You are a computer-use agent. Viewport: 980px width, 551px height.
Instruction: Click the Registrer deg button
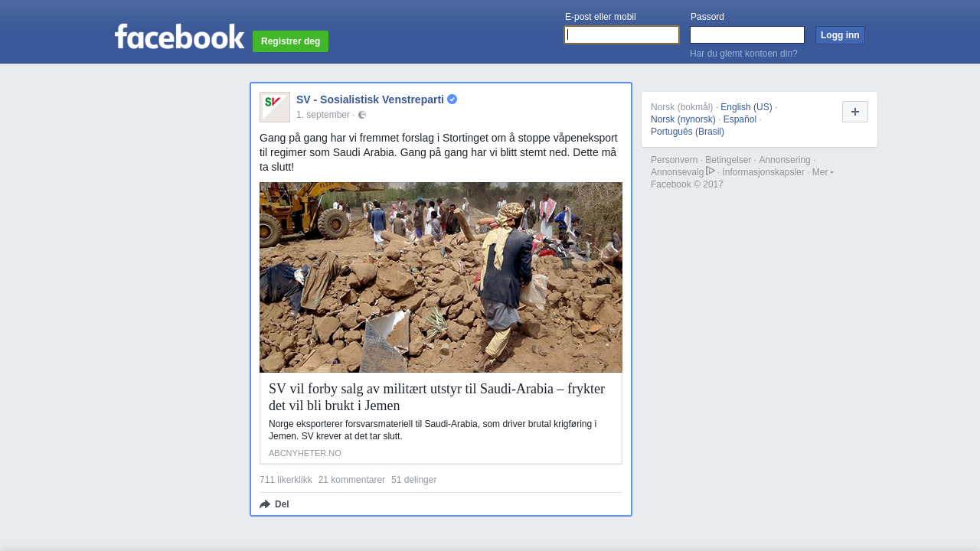pos(290,41)
